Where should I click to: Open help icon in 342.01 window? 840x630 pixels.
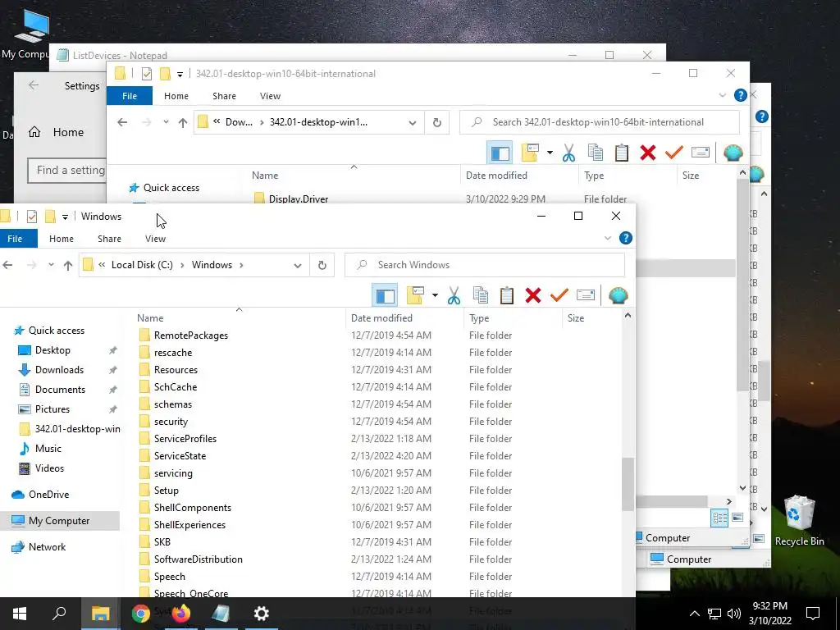click(741, 95)
